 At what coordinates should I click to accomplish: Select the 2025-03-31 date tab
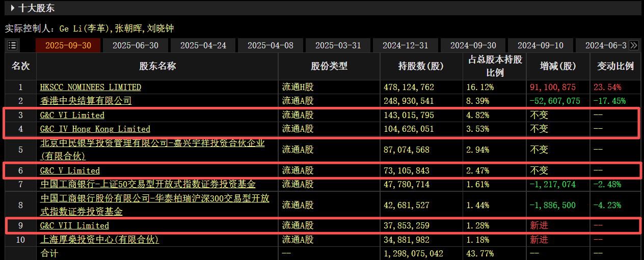[338, 45]
